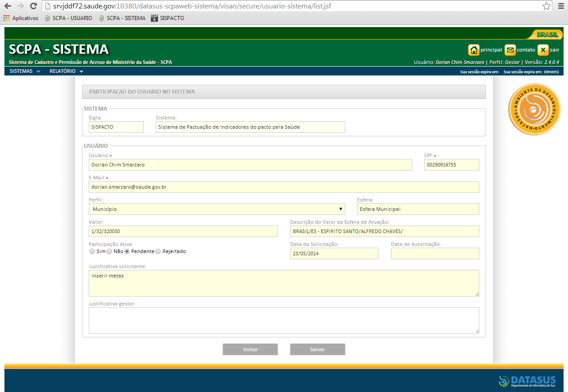Click the Justificativa solicitante text area
Image resolution: width=568 pixels, height=392 pixels.
(x=284, y=283)
